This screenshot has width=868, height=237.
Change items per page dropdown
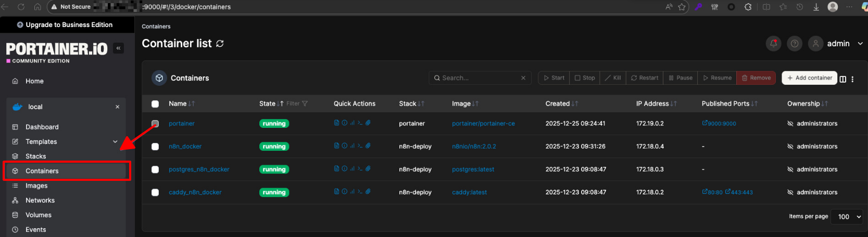coord(847,216)
